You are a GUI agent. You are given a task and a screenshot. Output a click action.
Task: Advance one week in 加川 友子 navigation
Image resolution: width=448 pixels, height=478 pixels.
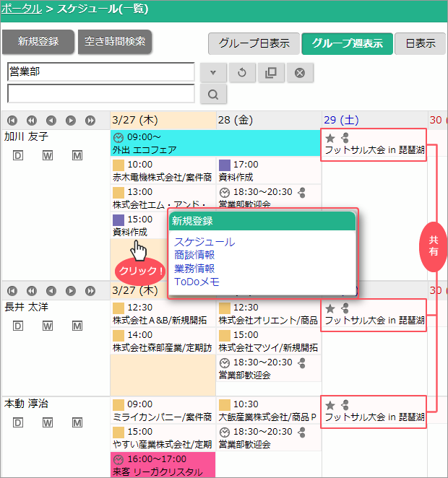coord(90,121)
